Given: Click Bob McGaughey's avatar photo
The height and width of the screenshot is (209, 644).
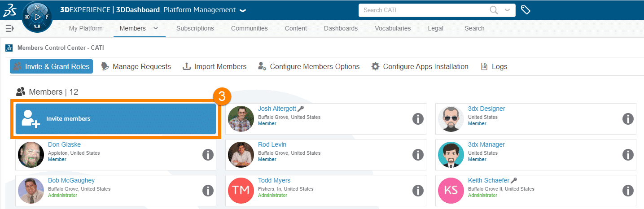Looking at the screenshot, I should 31,191.
